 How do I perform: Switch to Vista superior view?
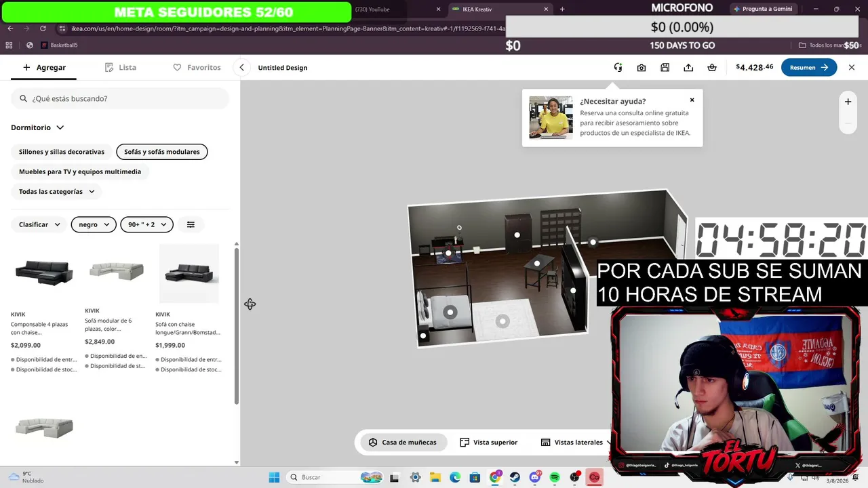[489, 443]
